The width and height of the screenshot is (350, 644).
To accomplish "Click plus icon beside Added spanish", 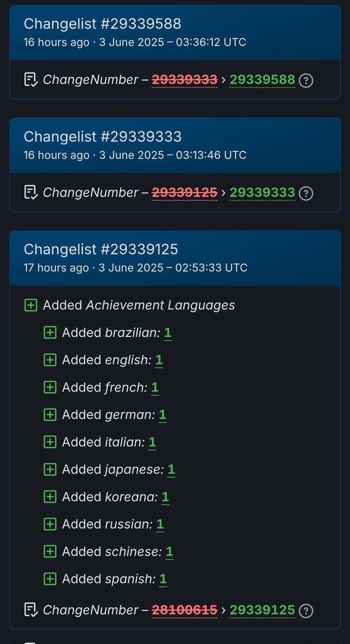I will tap(50, 579).
